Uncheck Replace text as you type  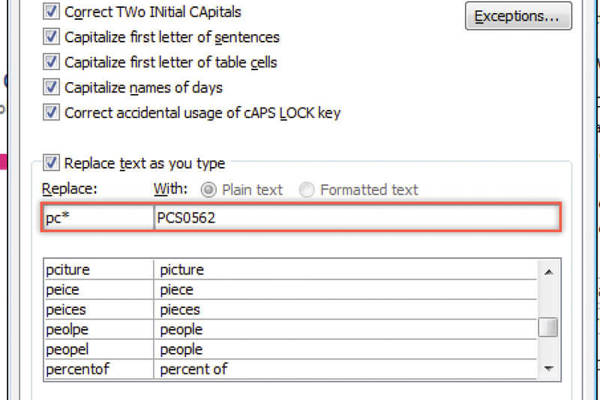pos(51,163)
